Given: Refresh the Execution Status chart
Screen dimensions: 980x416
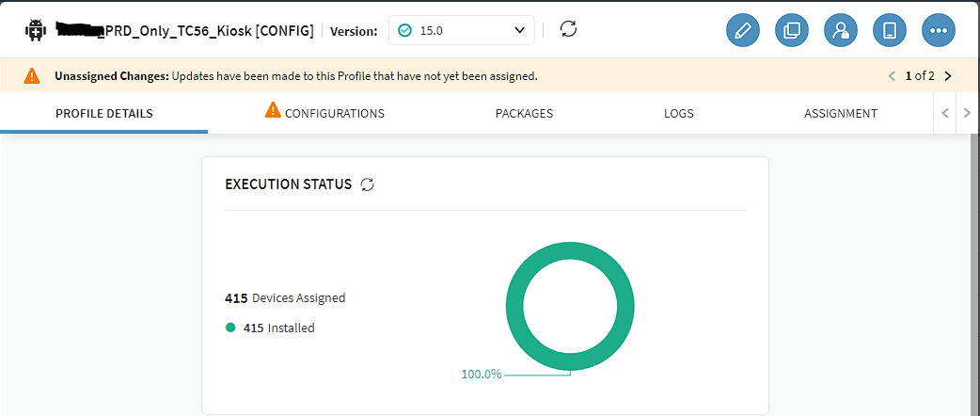Looking at the screenshot, I should coord(368,184).
